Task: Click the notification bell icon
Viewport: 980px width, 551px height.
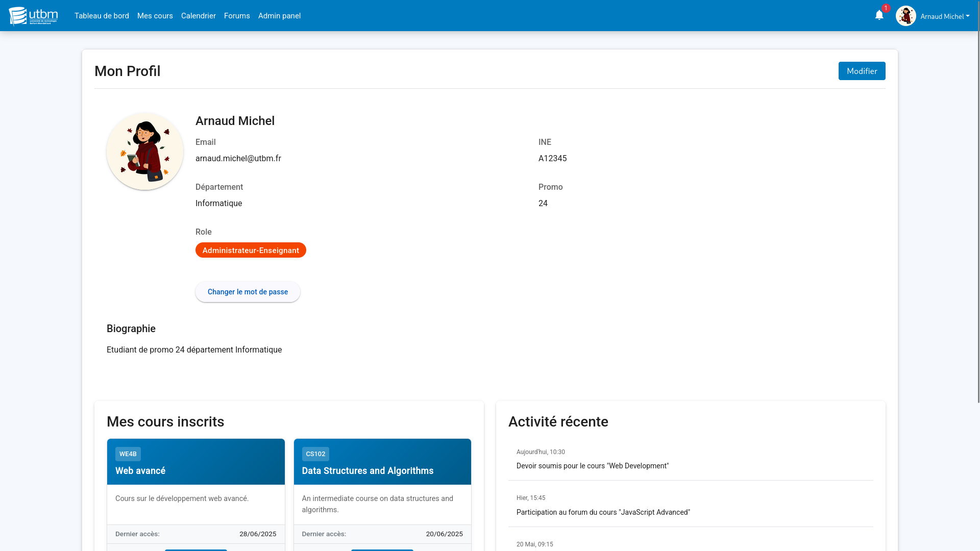Action: click(879, 15)
